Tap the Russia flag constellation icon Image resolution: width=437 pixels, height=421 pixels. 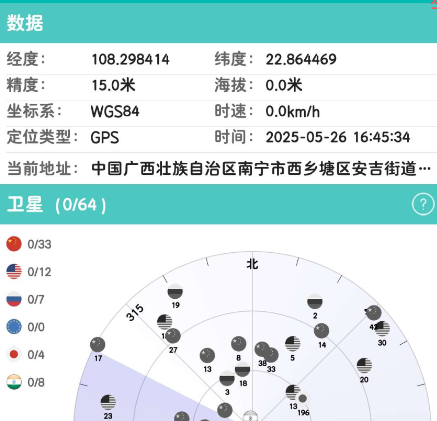pyautogui.click(x=14, y=299)
